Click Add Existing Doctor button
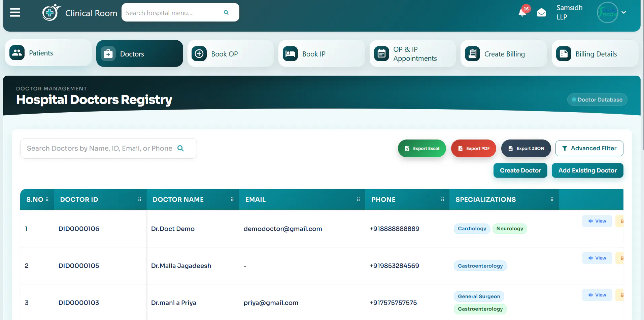This screenshot has height=320, width=644. click(587, 170)
